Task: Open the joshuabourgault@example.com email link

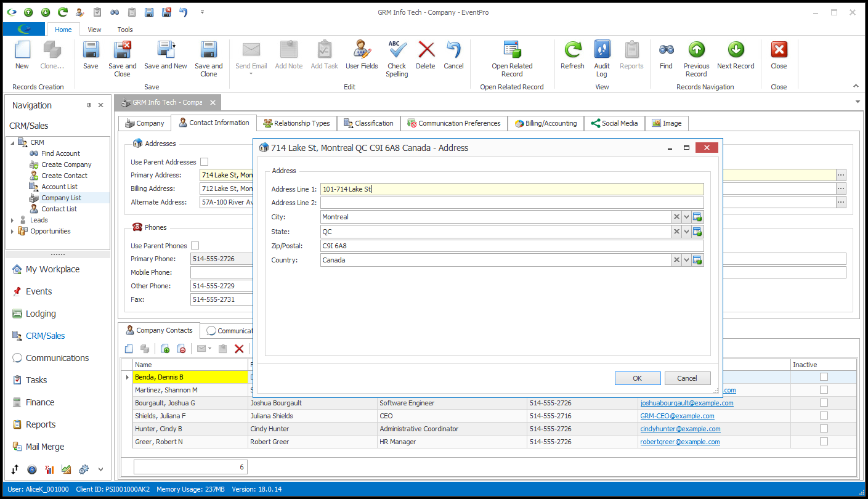Action: (687, 403)
